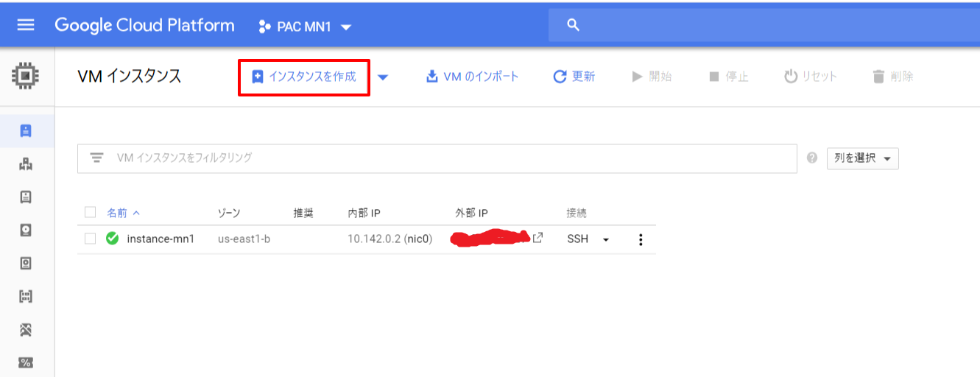The height and width of the screenshot is (377, 980).
Task: Select the VM instances sidebar icon
Action: click(x=26, y=131)
